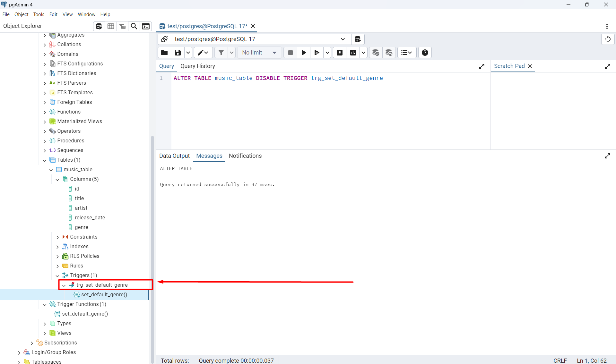
Task: Collapse the Columns (5) tree node
Action: [57, 179]
